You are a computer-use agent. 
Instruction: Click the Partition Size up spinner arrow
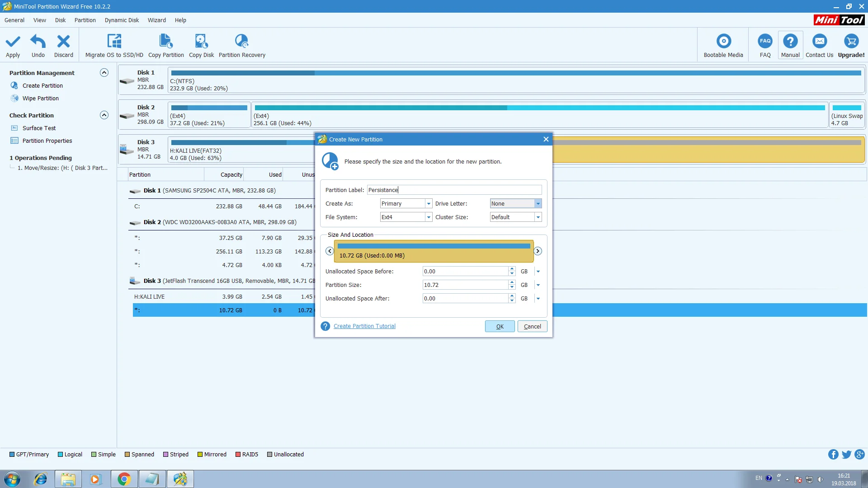pyautogui.click(x=512, y=283)
